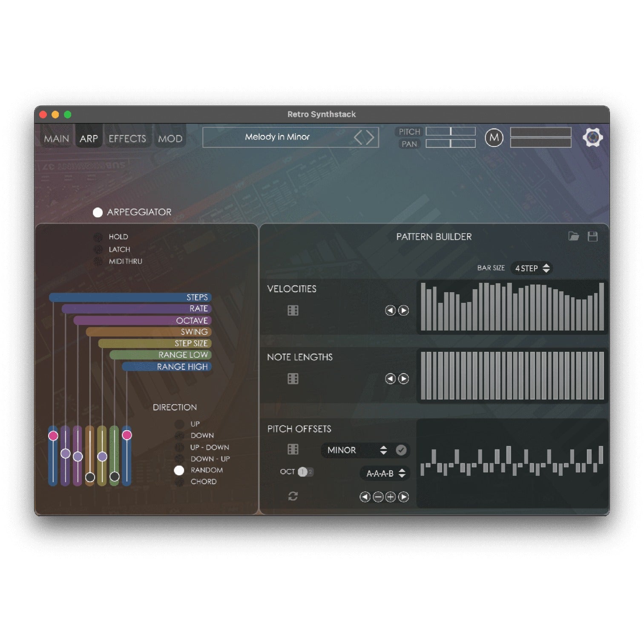
Task: Click the RANGE HIGH slider knob
Action: click(x=127, y=435)
